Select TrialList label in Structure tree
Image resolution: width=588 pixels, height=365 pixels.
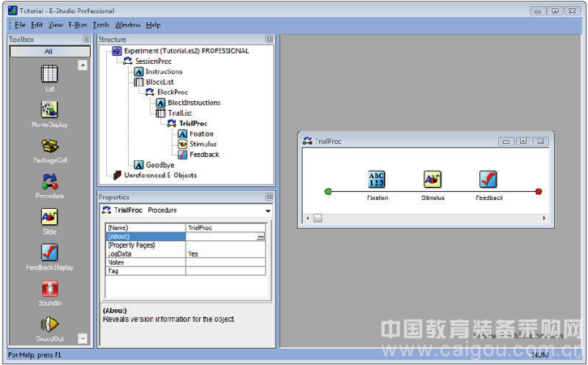tap(180, 112)
